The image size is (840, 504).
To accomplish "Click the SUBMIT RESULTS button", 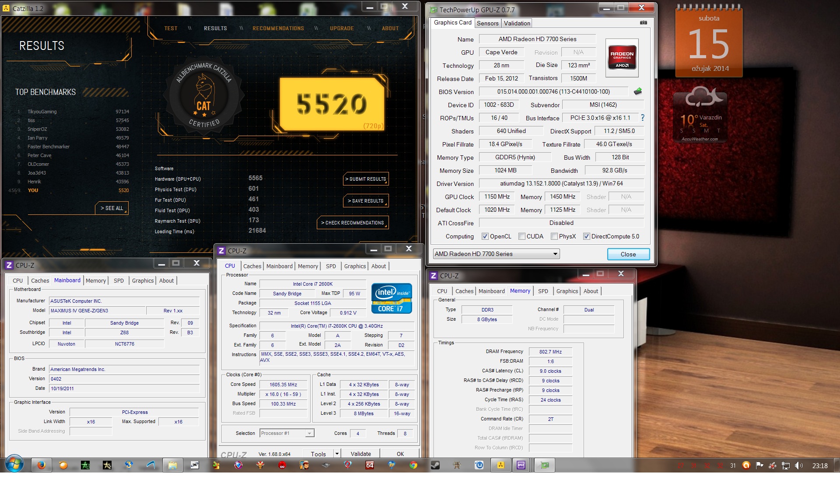I will pyautogui.click(x=366, y=179).
